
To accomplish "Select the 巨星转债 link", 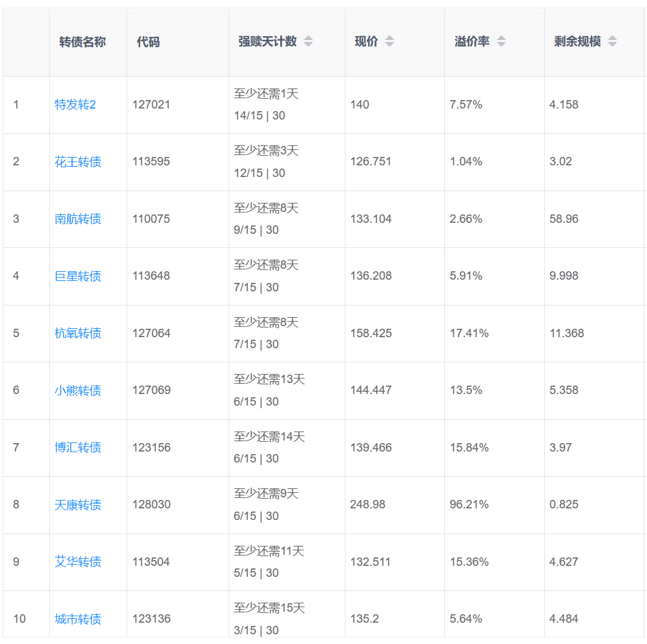I will tap(77, 276).
